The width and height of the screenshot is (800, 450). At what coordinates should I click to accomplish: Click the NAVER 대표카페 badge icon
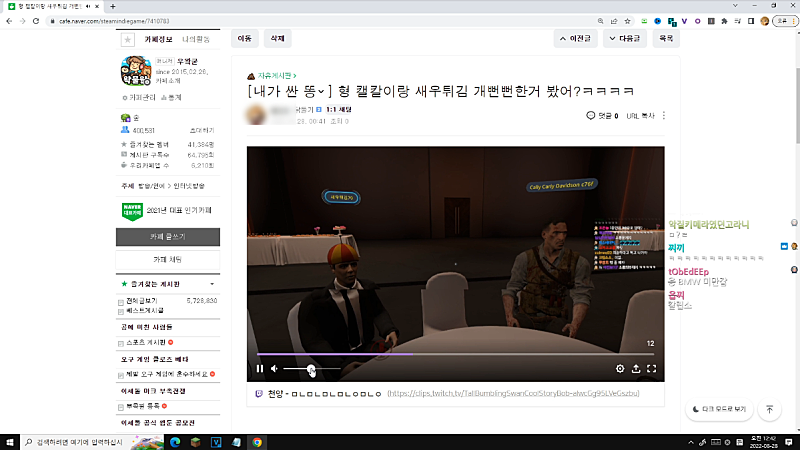coord(132,211)
